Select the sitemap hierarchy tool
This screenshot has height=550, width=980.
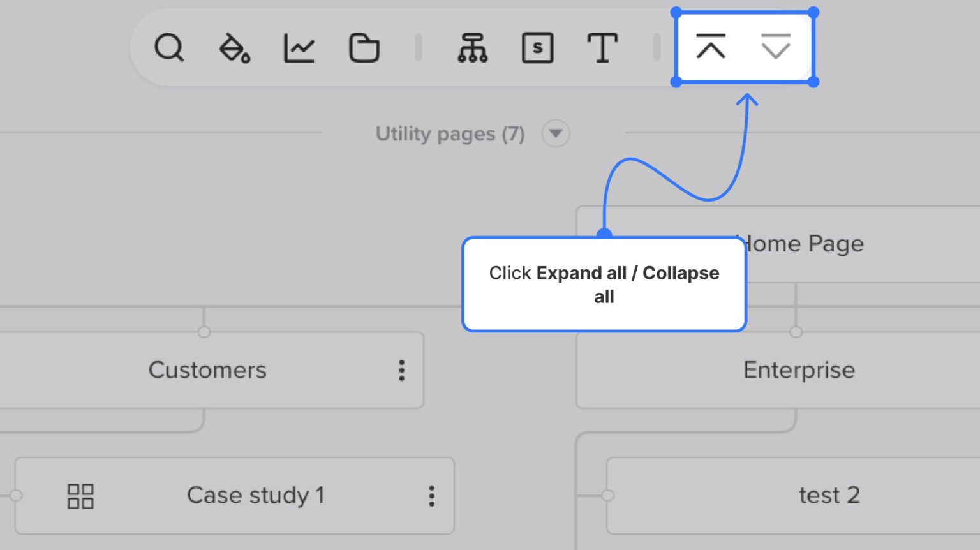tap(473, 47)
